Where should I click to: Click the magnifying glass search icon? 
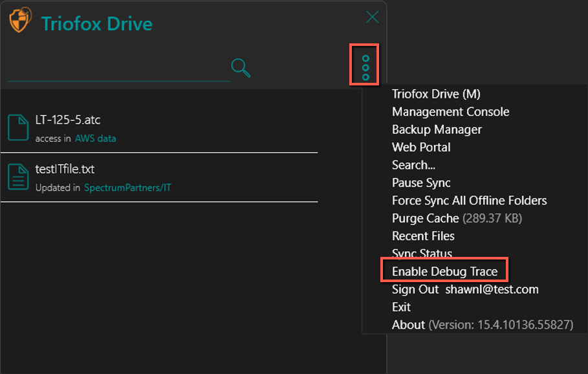tap(241, 68)
